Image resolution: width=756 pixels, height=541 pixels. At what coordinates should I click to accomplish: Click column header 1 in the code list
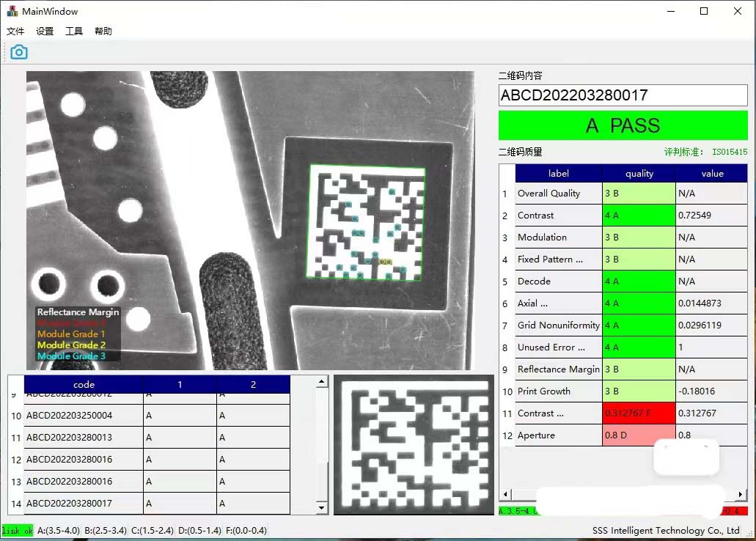[180, 384]
